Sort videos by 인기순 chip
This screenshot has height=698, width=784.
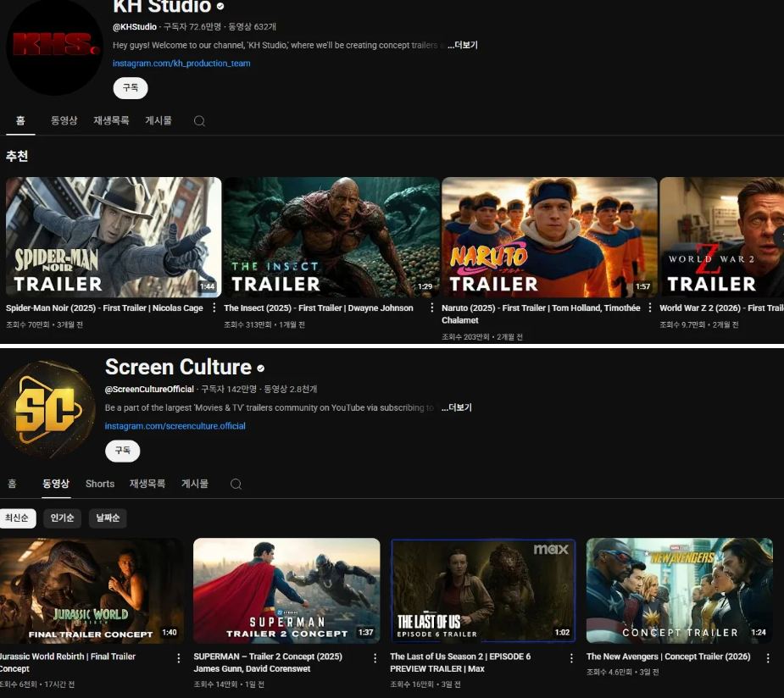pyautogui.click(x=62, y=518)
